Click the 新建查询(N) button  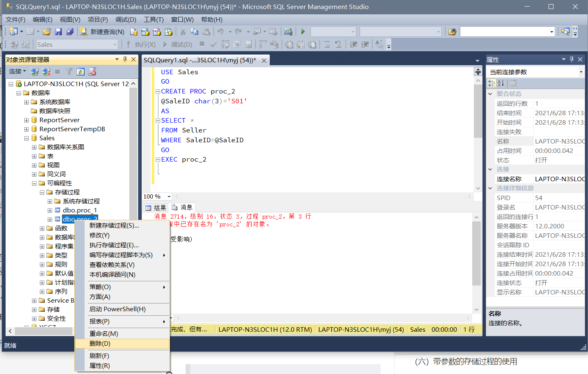pyautogui.click(x=102, y=32)
